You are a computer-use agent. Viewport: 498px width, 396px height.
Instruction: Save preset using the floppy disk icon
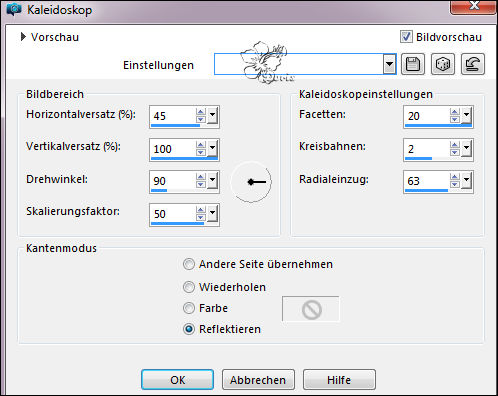point(413,64)
